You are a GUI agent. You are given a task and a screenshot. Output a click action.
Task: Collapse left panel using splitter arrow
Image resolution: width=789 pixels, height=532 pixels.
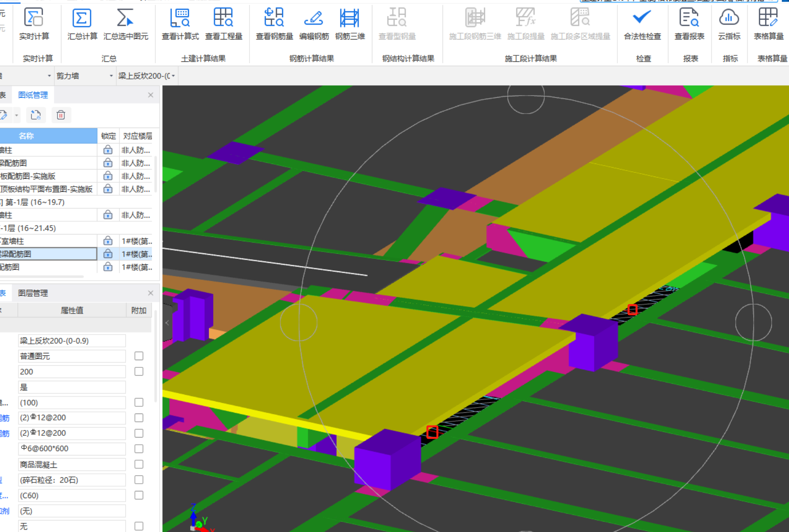[x=167, y=323]
